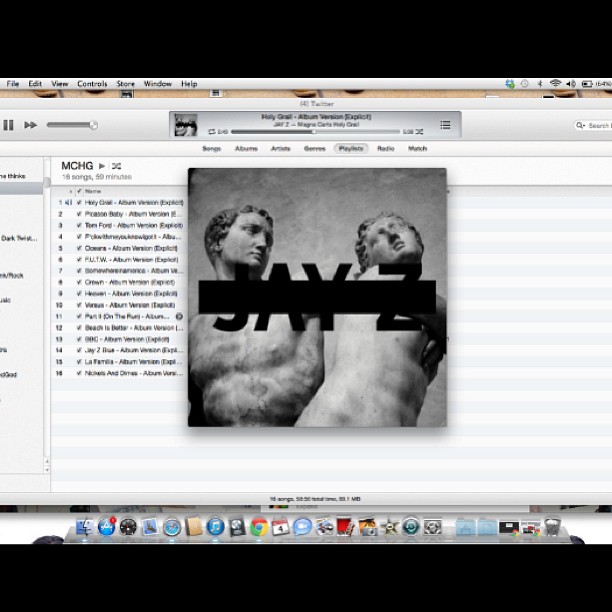
Task: Switch to the Radio tab
Action: (x=386, y=148)
